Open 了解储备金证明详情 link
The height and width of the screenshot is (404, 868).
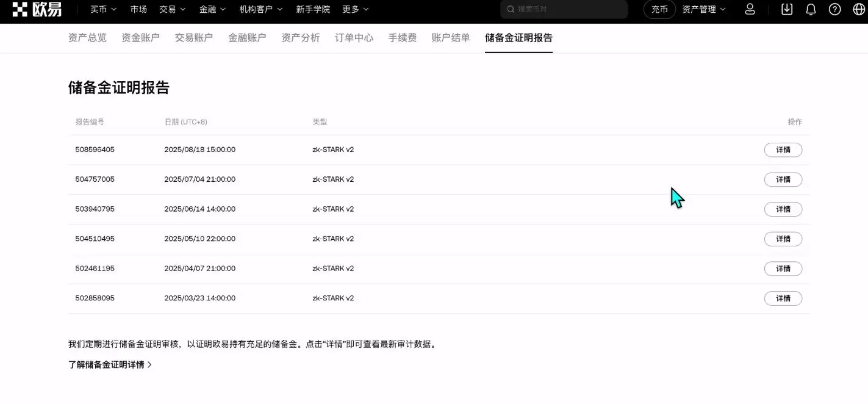tap(110, 364)
